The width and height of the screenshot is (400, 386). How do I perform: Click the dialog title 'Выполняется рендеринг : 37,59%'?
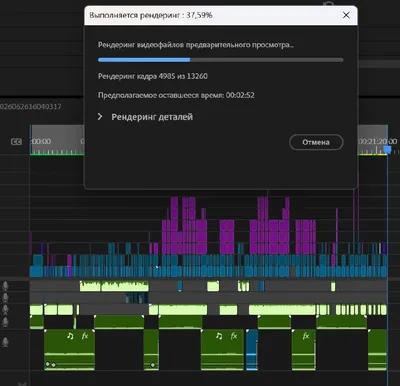click(x=151, y=15)
